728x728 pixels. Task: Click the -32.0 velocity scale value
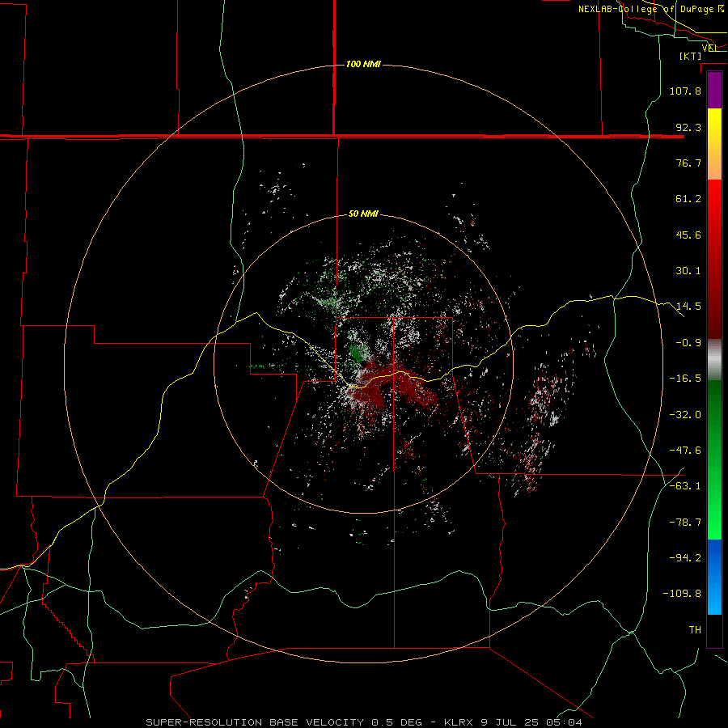[685, 415]
